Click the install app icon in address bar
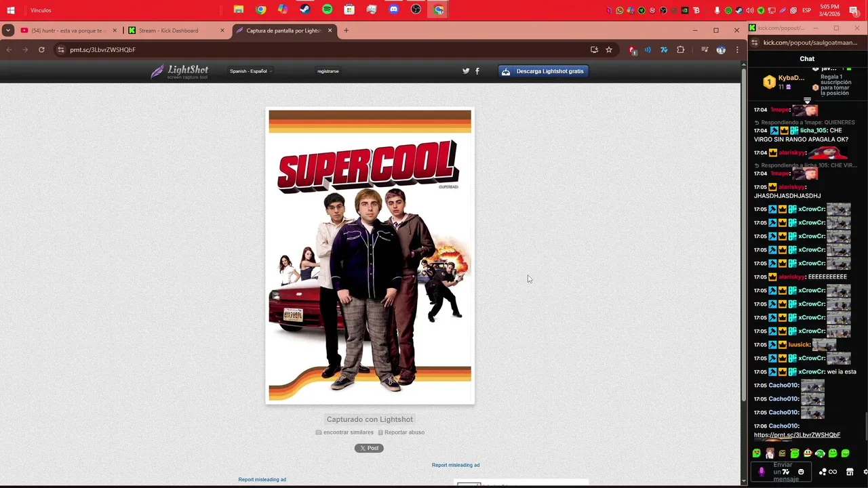 pyautogui.click(x=594, y=49)
